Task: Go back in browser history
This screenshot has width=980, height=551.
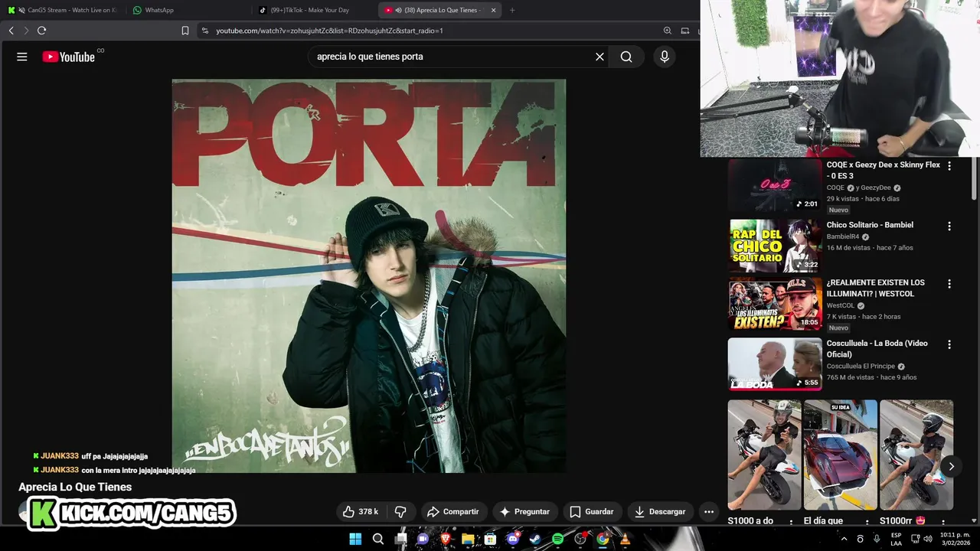Action: point(11,31)
